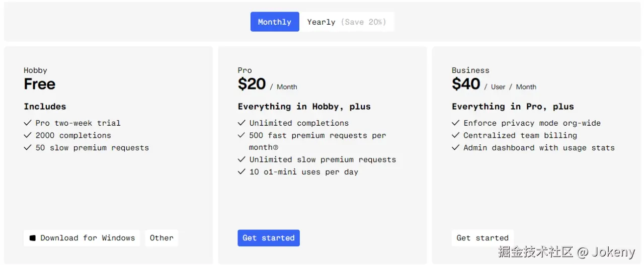Click the info icon after 'month'

point(276,148)
